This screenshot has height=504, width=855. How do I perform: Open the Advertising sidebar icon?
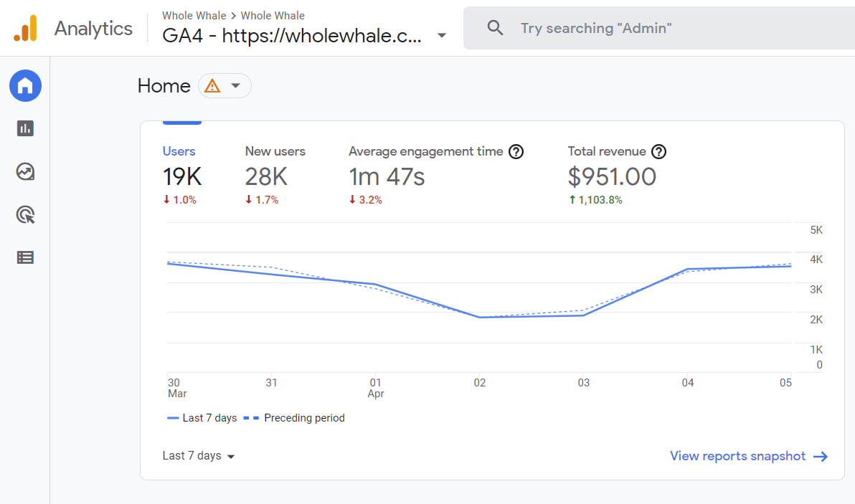click(x=25, y=214)
